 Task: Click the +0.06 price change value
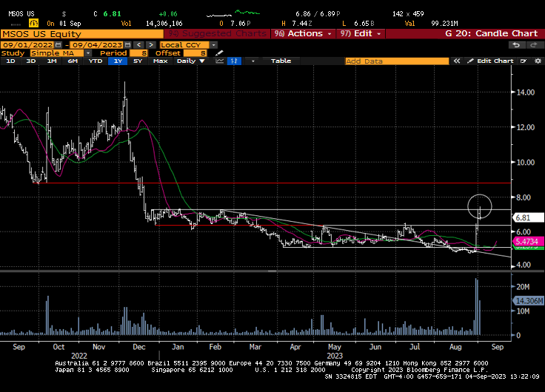(168, 14)
